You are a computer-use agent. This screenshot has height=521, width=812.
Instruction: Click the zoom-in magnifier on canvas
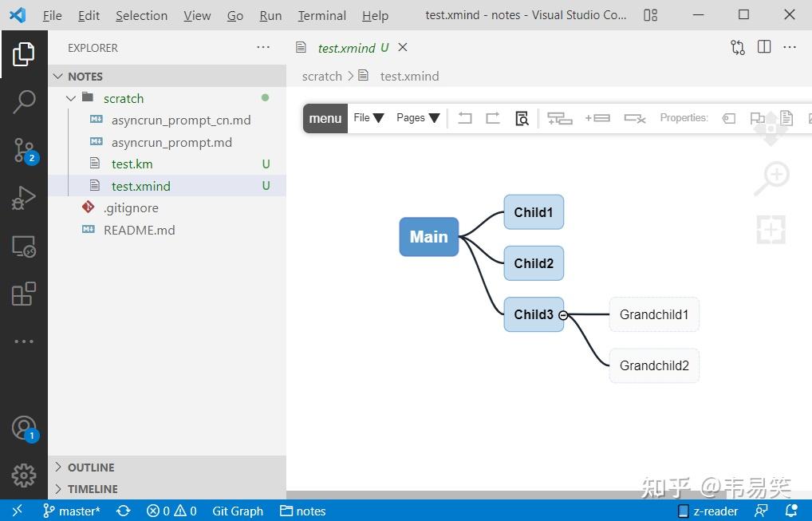pyautogui.click(x=771, y=178)
